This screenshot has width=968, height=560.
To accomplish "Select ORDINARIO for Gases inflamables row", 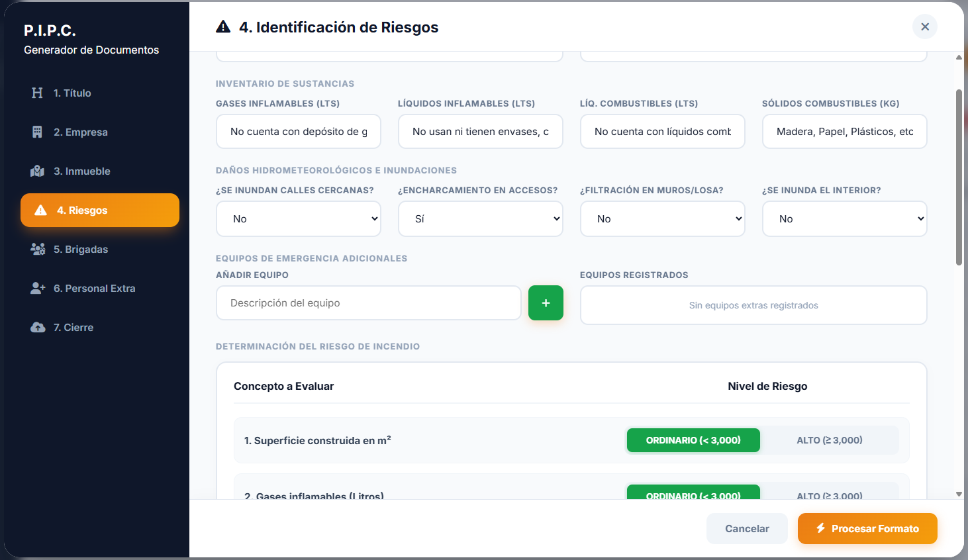I will click(693, 492).
